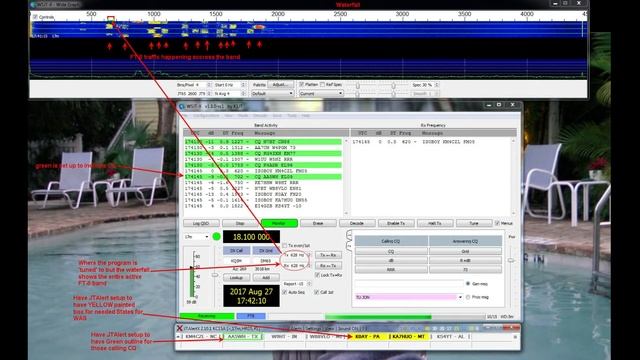The image size is (640, 360).
Task: Click the Erase button
Action: [318, 223]
